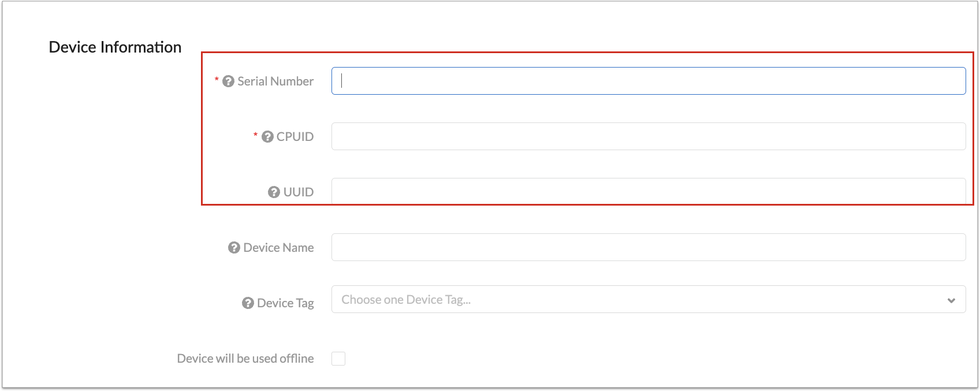
Task: Click the Device Tag help icon
Action: pos(248,303)
